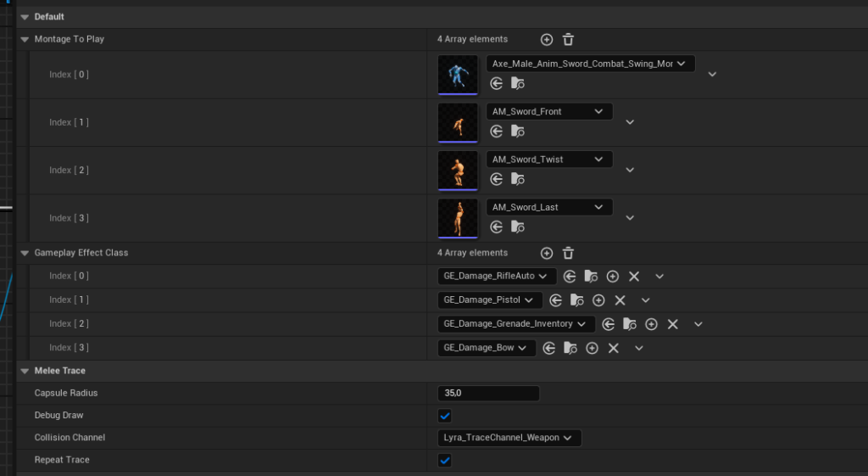
Task: Clear the GE_Damage_RifleAuto class reference
Action: [x=633, y=277]
